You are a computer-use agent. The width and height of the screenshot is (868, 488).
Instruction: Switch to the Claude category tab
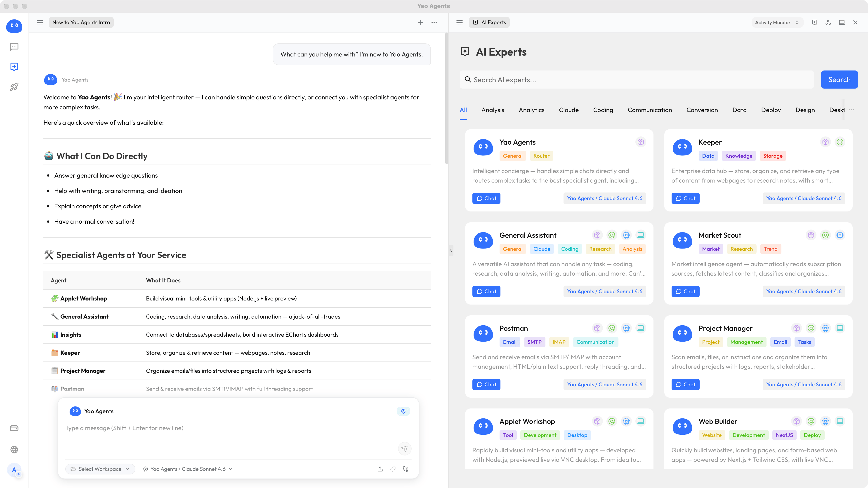pyautogui.click(x=569, y=110)
